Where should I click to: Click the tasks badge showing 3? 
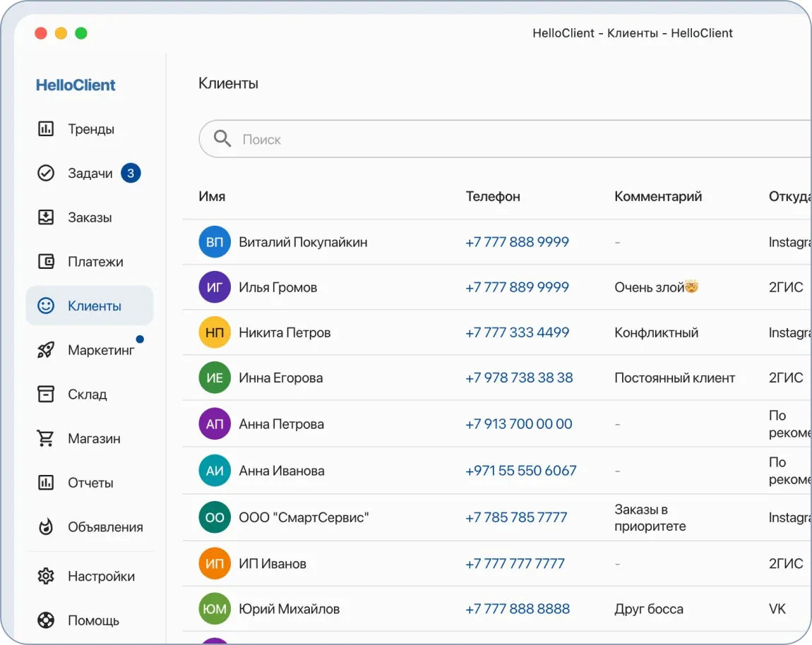tap(131, 173)
